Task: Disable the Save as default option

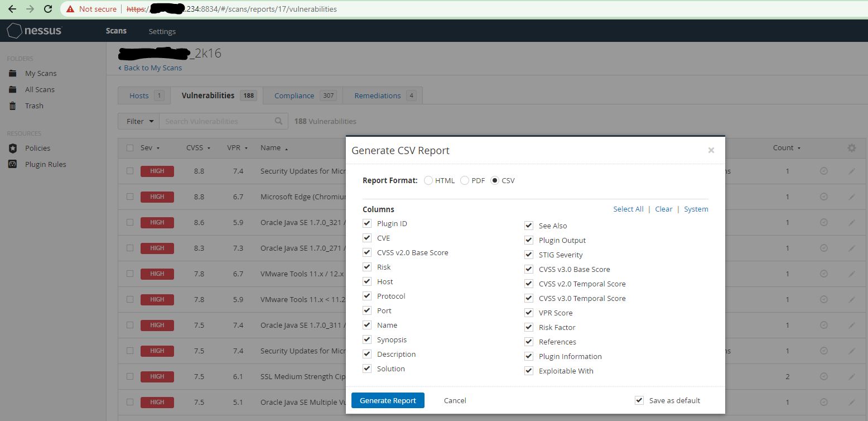Action: [x=639, y=400]
